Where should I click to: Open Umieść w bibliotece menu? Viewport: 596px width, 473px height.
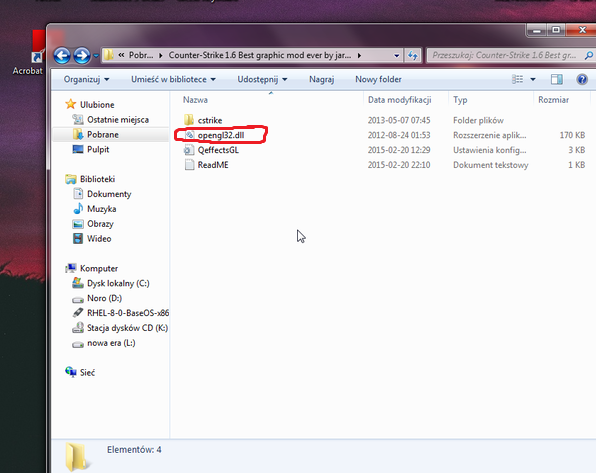(x=173, y=79)
